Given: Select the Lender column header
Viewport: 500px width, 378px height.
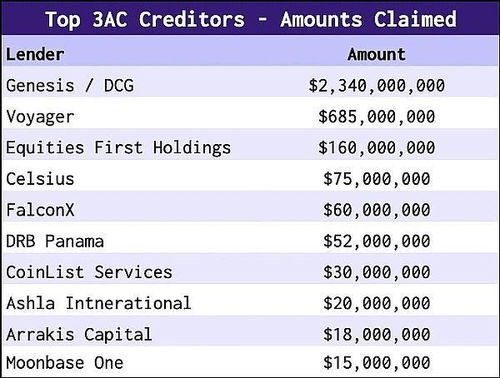Looking at the screenshot, I should 35,54.
